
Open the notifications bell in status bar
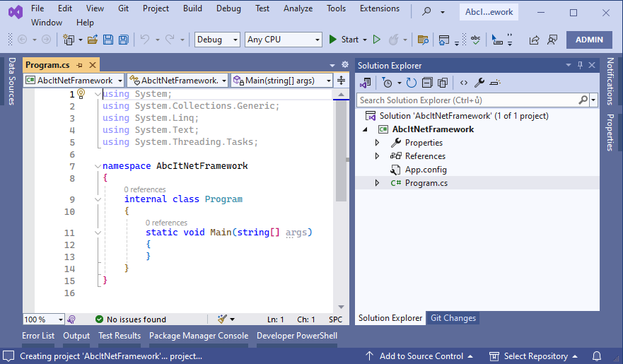point(597,356)
